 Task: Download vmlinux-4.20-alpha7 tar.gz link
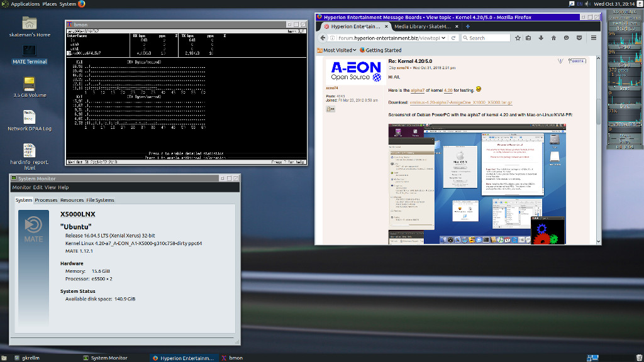(x=461, y=102)
